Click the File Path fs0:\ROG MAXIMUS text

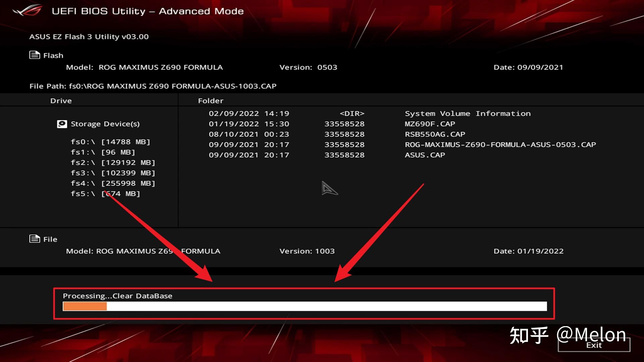(153, 86)
